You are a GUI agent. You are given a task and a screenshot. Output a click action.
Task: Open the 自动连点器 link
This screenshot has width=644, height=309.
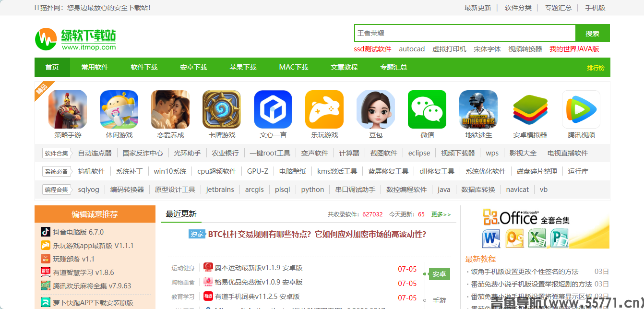point(95,153)
